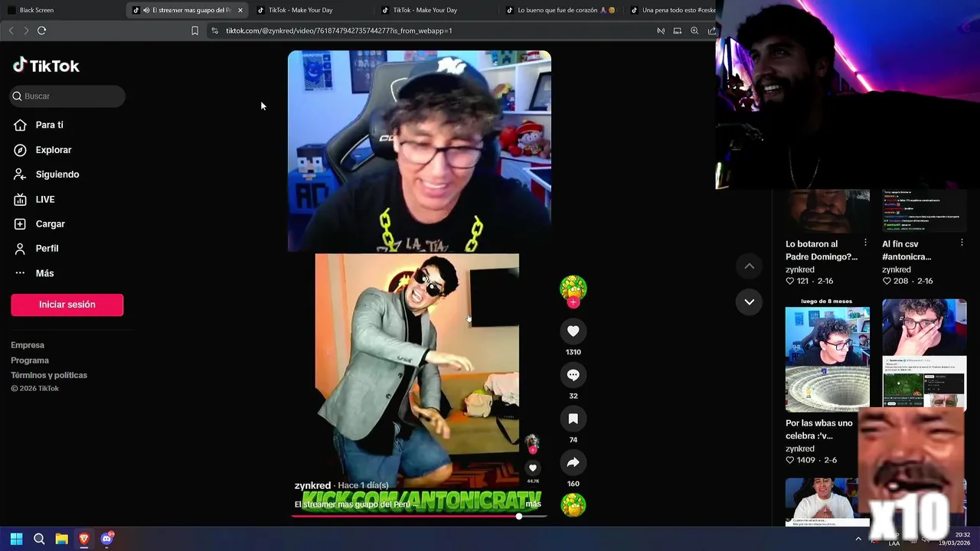Open the sound disc icon below share

(x=573, y=505)
